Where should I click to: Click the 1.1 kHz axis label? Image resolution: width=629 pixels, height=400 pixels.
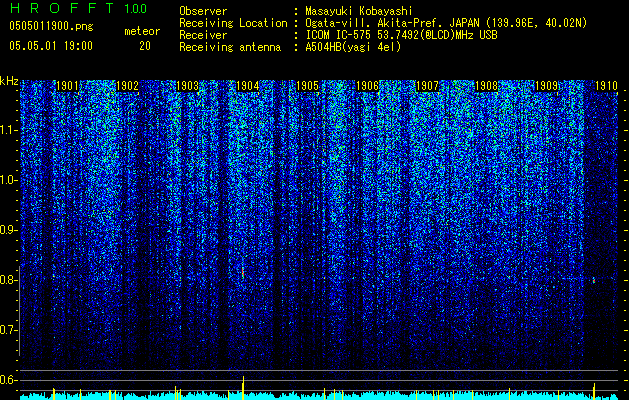[x=9, y=130]
